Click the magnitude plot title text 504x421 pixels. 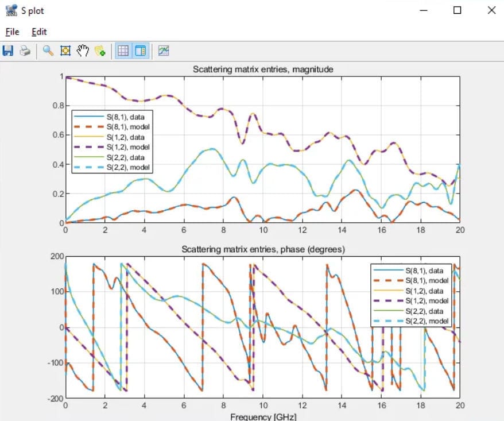pyautogui.click(x=262, y=69)
